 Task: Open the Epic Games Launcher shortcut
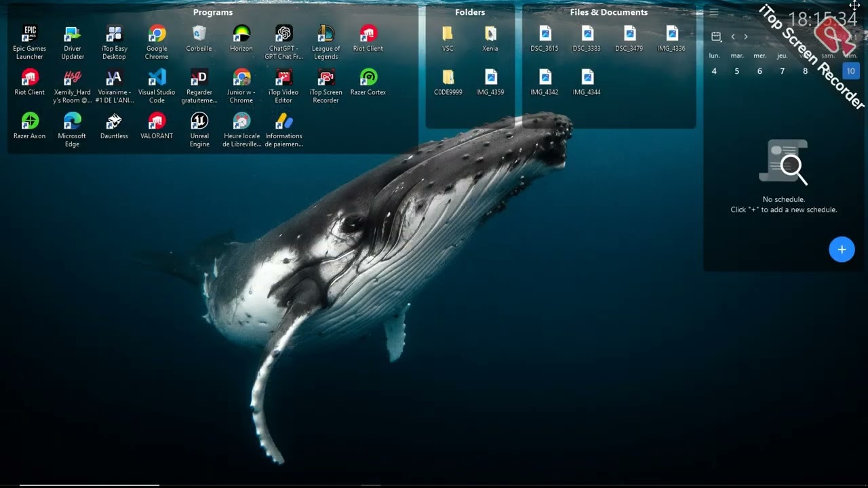pyautogui.click(x=30, y=42)
